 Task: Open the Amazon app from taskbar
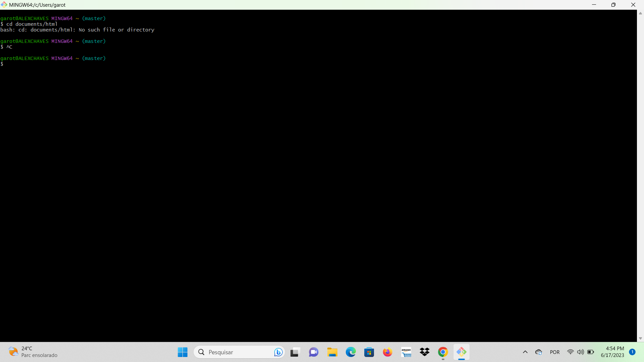(406, 352)
